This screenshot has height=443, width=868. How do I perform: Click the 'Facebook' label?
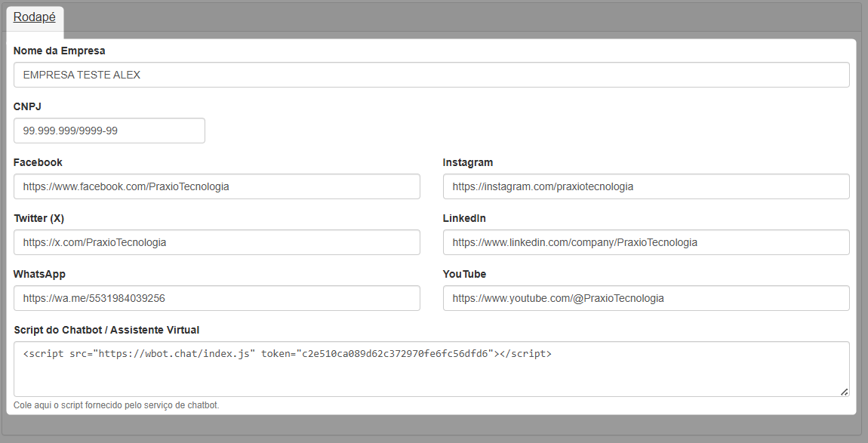(x=38, y=163)
